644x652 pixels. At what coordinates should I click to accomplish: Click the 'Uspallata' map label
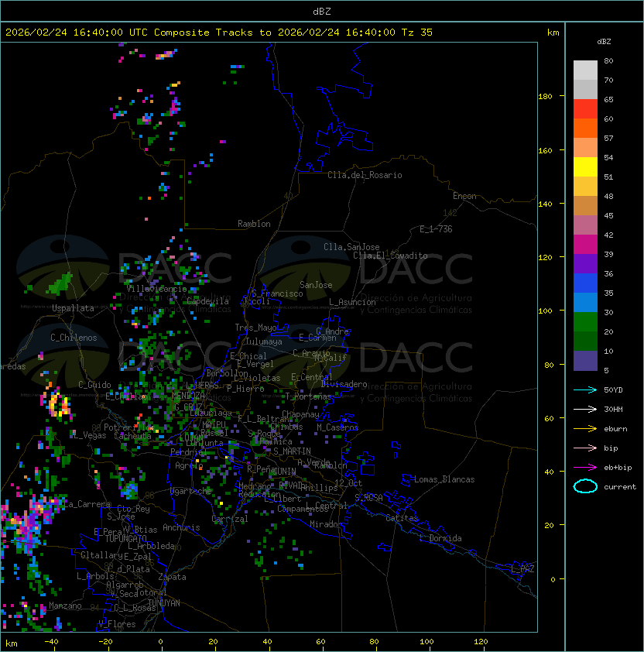point(73,308)
